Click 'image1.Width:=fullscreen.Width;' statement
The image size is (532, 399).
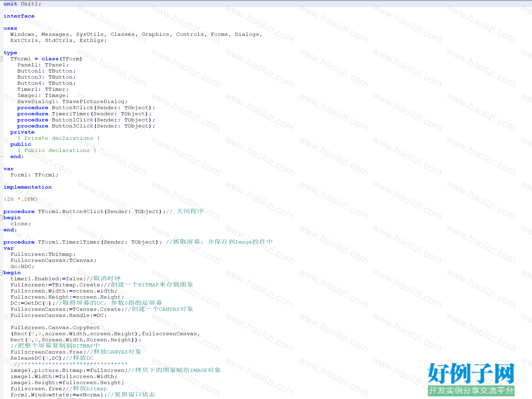click(64, 376)
